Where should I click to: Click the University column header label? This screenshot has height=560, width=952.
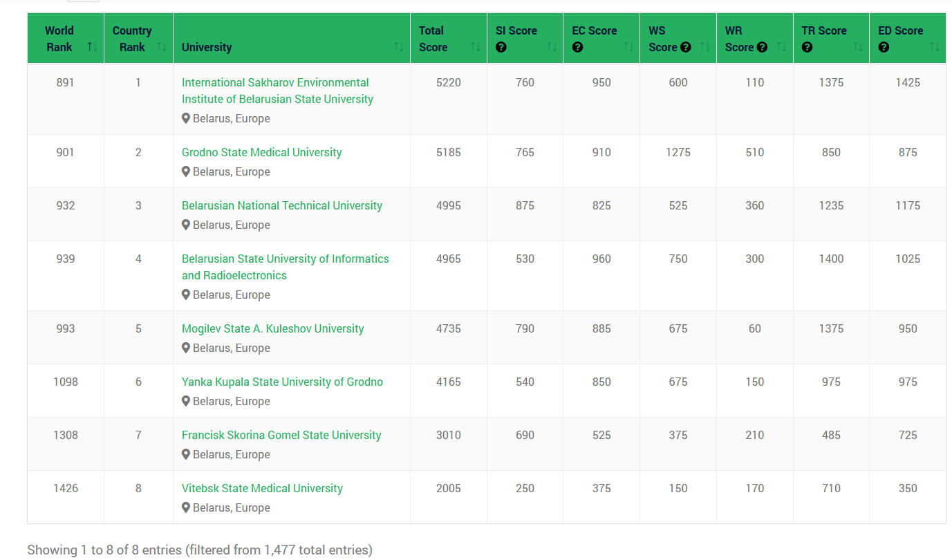click(207, 47)
